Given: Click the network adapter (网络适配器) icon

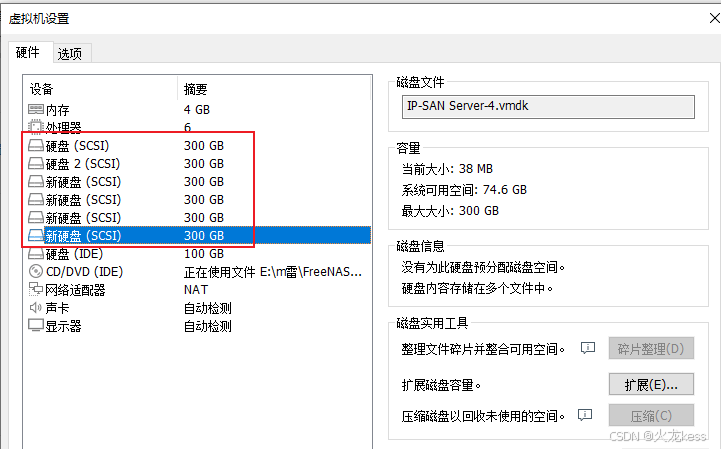Looking at the screenshot, I should (36, 289).
